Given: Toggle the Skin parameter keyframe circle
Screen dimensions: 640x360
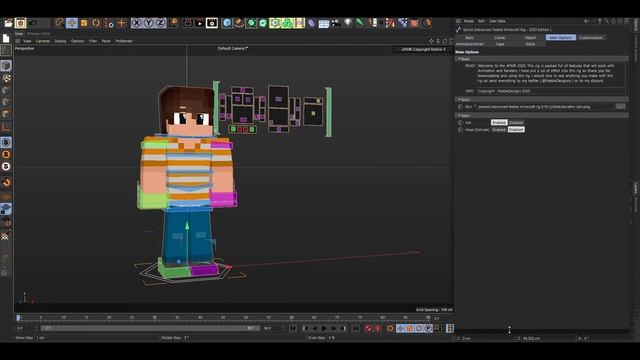Looking at the screenshot, I should pyautogui.click(x=460, y=107).
